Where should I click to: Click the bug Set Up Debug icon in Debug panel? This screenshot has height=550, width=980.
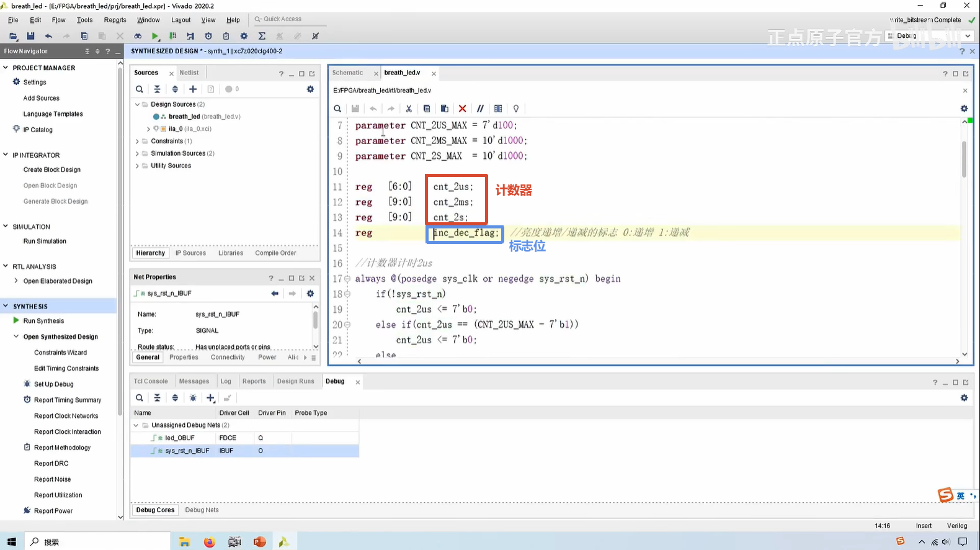point(193,398)
